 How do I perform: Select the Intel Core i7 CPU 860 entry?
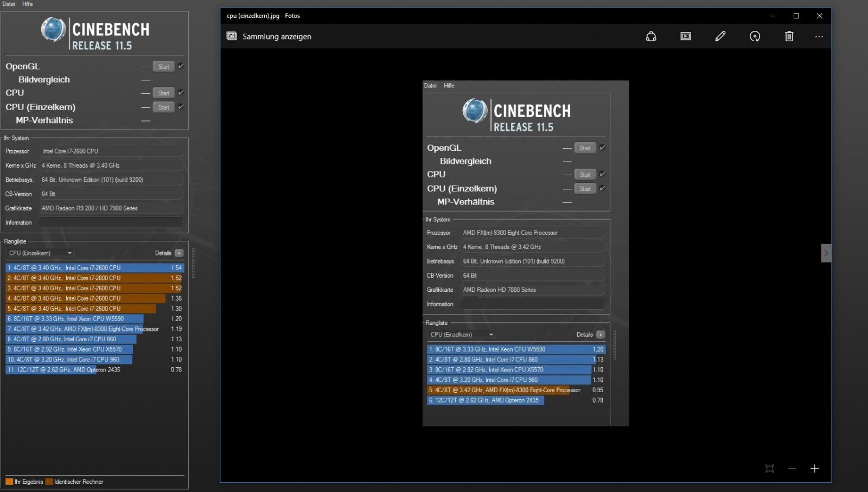click(95, 339)
